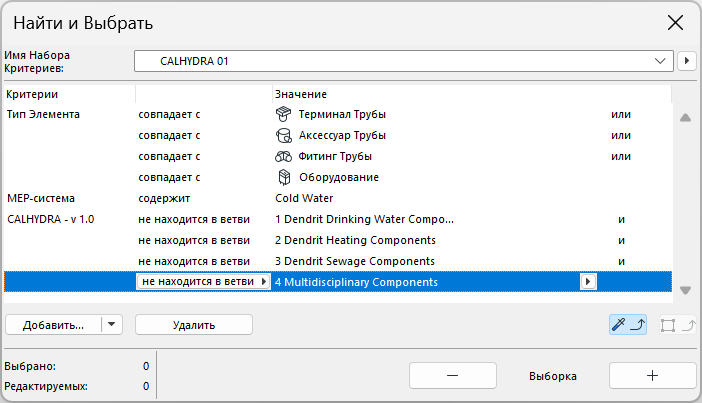Click the Фитинг Трубы pipe fitting icon
Screen dimensions: 702x403
pyautogui.click(x=283, y=156)
